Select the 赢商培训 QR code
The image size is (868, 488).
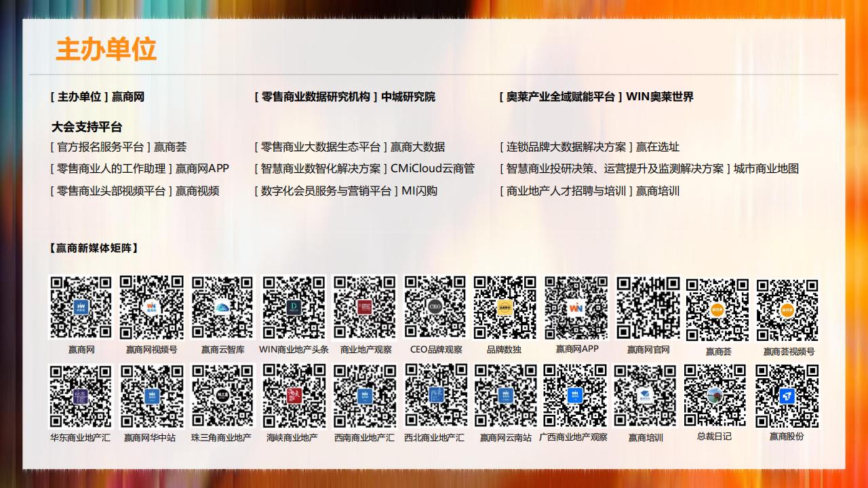click(x=646, y=396)
